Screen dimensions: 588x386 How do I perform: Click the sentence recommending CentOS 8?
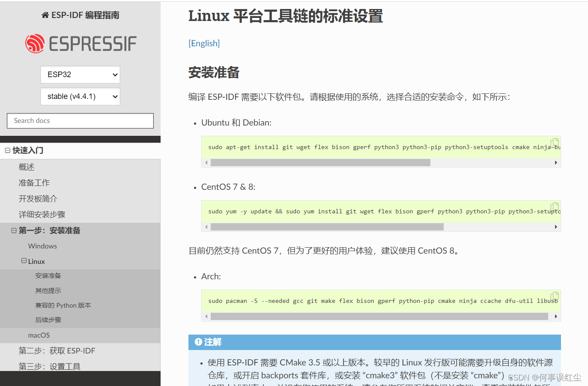(325, 251)
